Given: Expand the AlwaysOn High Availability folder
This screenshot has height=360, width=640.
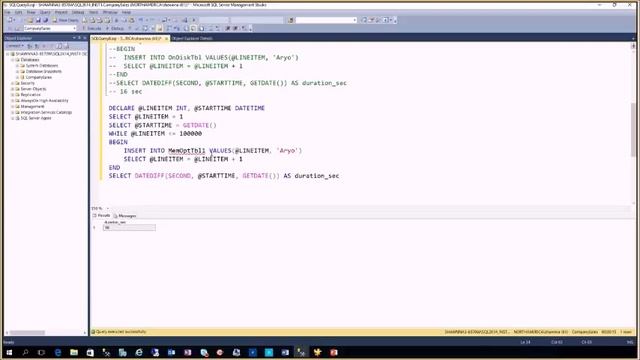Looking at the screenshot, I should pos(13,100).
